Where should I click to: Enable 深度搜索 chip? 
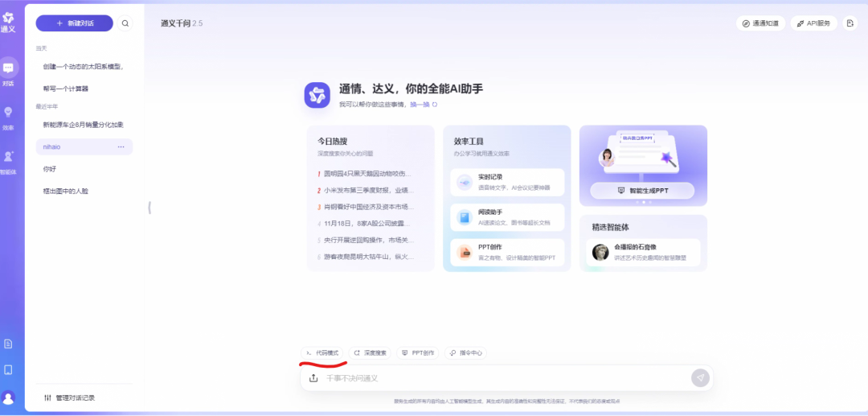pos(371,353)
